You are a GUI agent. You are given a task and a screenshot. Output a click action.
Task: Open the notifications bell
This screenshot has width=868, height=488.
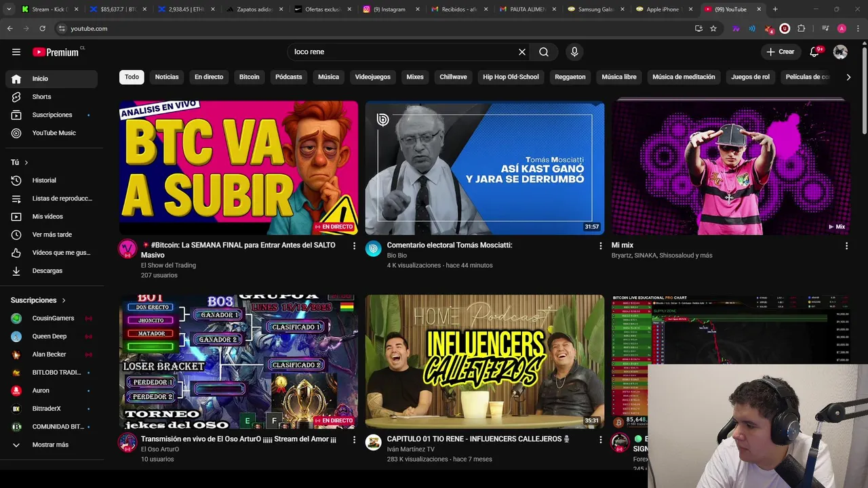(x=816, y=52)
